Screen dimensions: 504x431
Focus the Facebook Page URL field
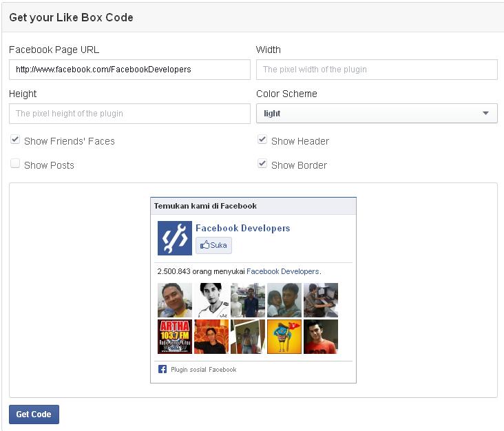click(129, 70)
